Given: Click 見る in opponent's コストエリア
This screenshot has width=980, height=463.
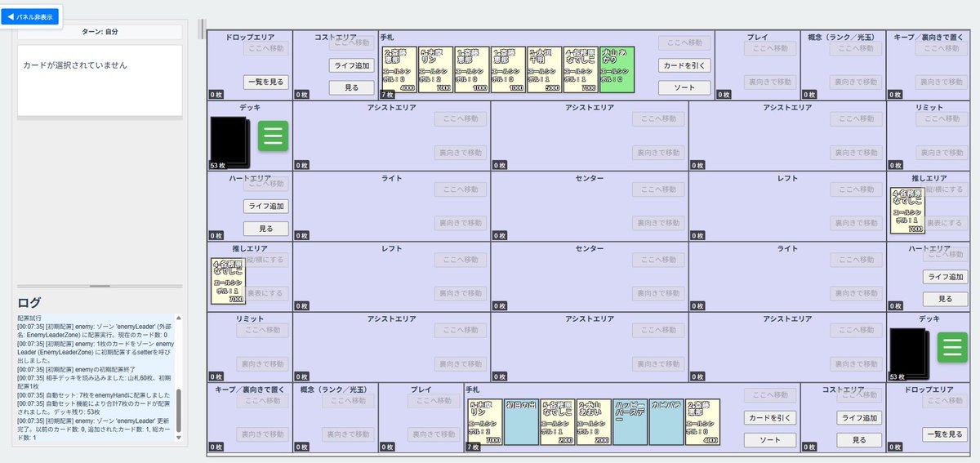Looking at the screenshot, I should 352,87.
